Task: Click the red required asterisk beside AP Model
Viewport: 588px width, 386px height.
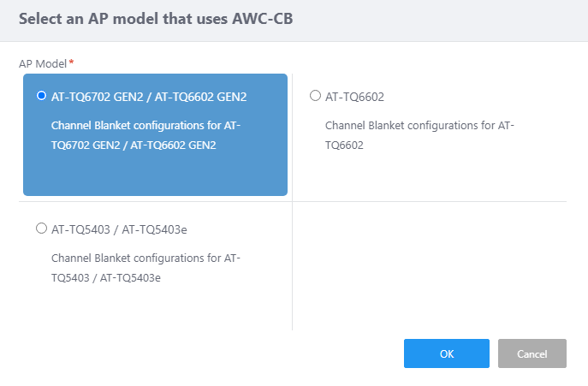Action: [x=71, y=62]
